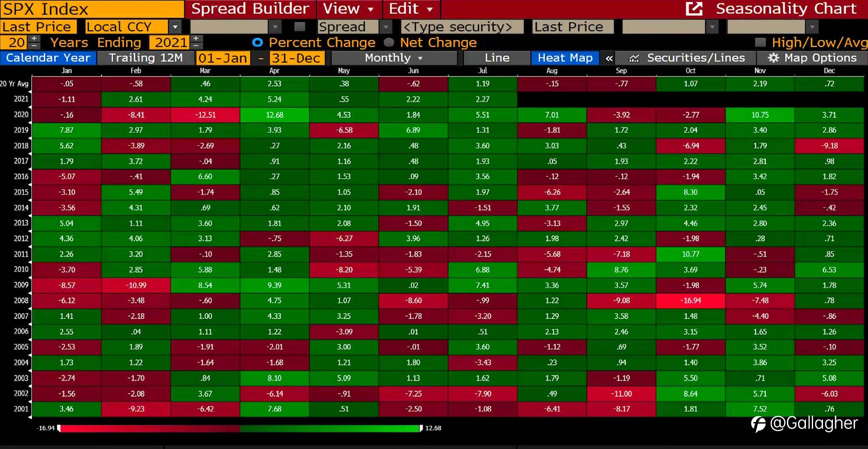Click the left handle of the color scale

(x=59, y=428)
